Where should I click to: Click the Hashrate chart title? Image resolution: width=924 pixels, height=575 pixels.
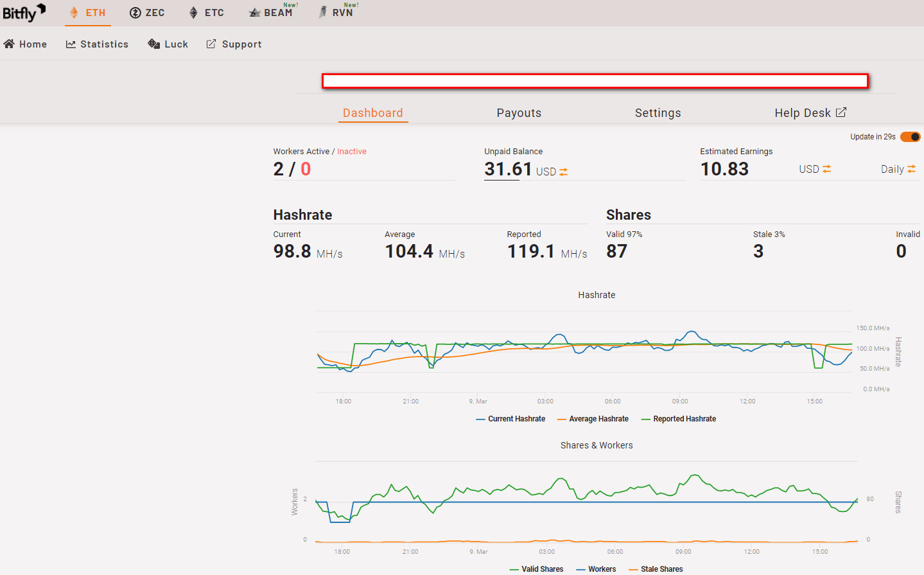coord(597,295)
